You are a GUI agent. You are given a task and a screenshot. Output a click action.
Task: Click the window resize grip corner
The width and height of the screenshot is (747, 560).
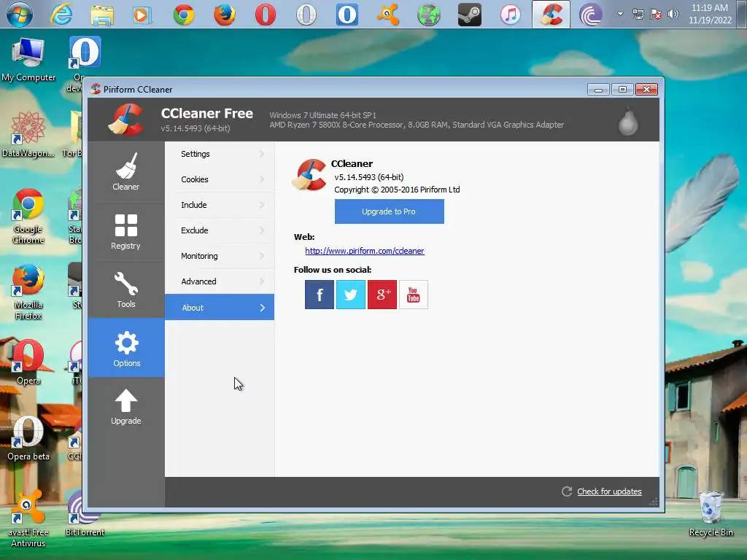tap(654, 502)
